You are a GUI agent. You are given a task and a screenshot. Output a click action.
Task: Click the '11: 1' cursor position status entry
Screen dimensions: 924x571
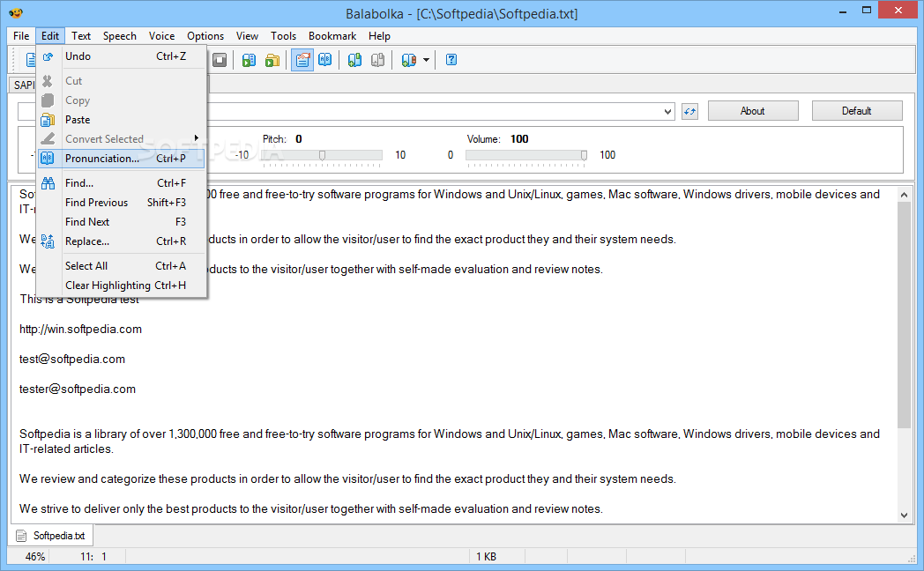click(x=93, y=556)
